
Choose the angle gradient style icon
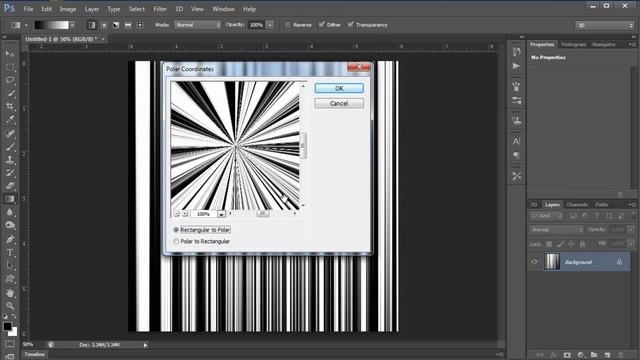(x=116, y=25)
